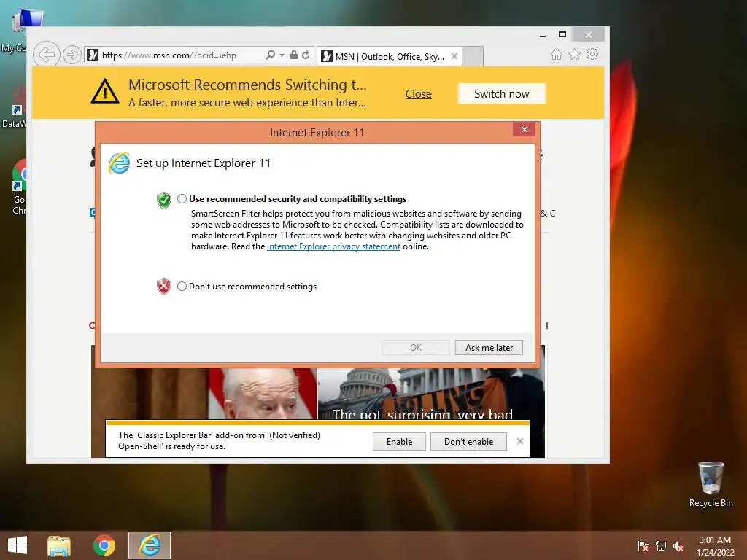This screenshot has height=560, width=747.
Task: Click the muted volume tray icon
Action: [678, 546]
